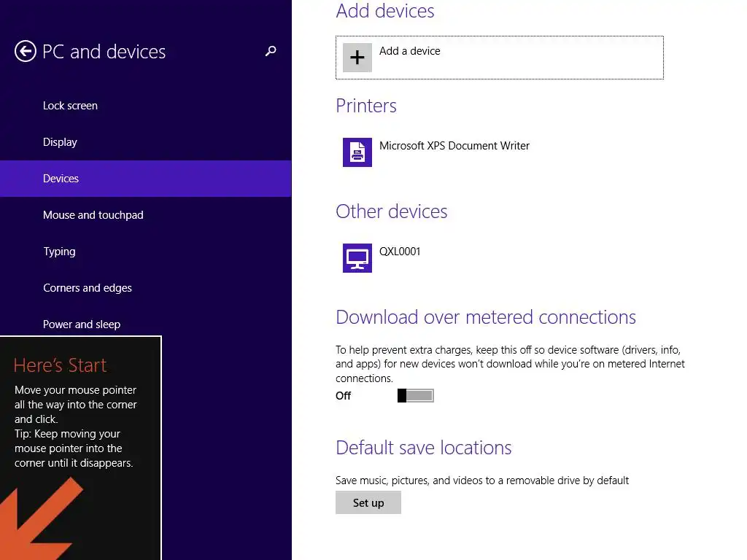The image size is (747, 560).
Task: Click the Microsoft XPS printer icon
Action: [x=357, y=152]
